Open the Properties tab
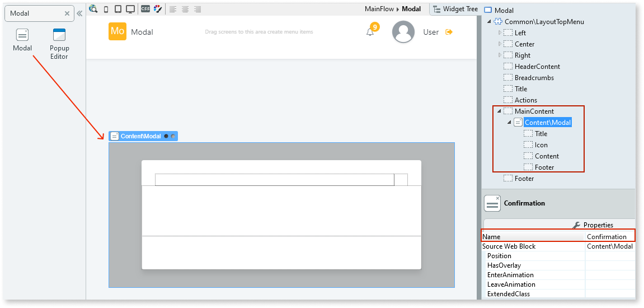The width and height of the screenshot is (644, 308). tap(593, 225)
